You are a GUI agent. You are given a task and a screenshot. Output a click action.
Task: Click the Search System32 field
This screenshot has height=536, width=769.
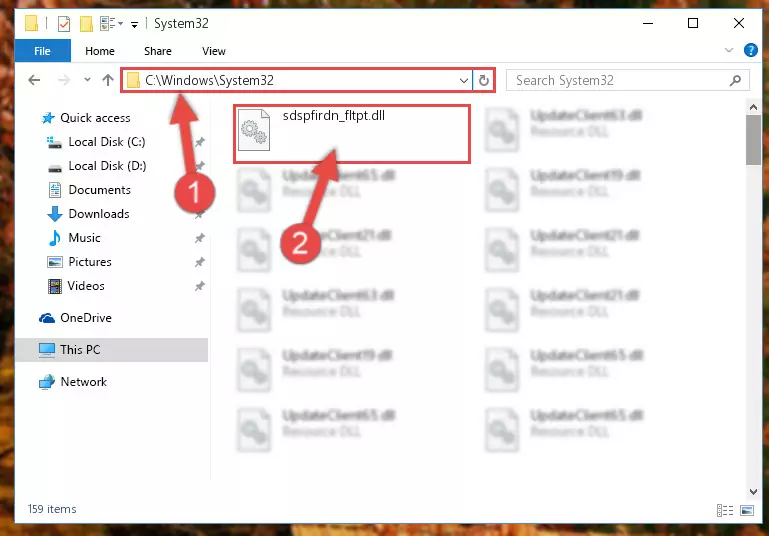627,80
